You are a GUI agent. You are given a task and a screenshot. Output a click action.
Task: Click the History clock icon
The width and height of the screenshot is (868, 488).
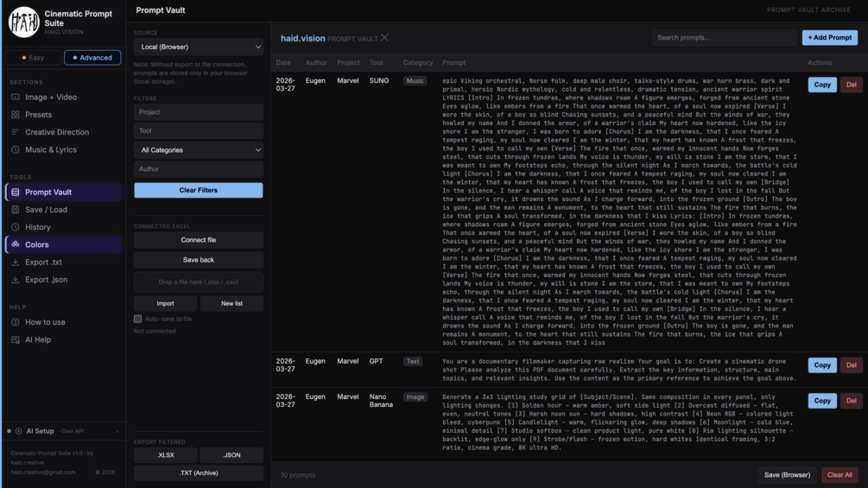tap(16, 227)
